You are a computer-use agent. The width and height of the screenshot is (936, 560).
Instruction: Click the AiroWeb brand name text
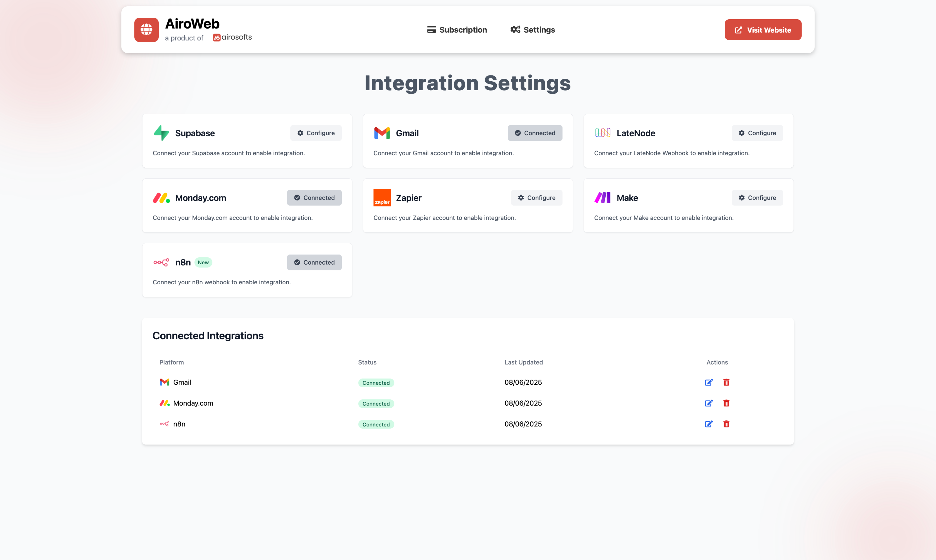pos(192,24)
